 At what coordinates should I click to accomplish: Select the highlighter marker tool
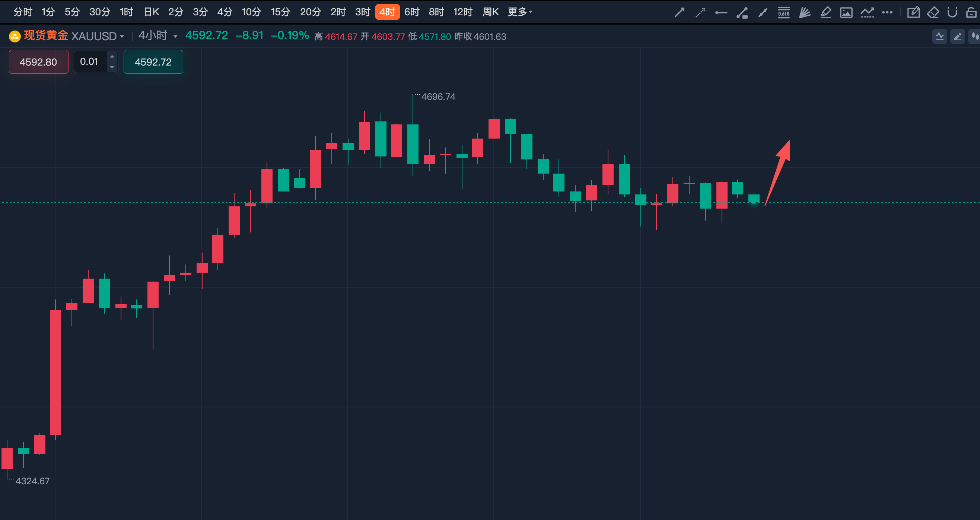825,13
